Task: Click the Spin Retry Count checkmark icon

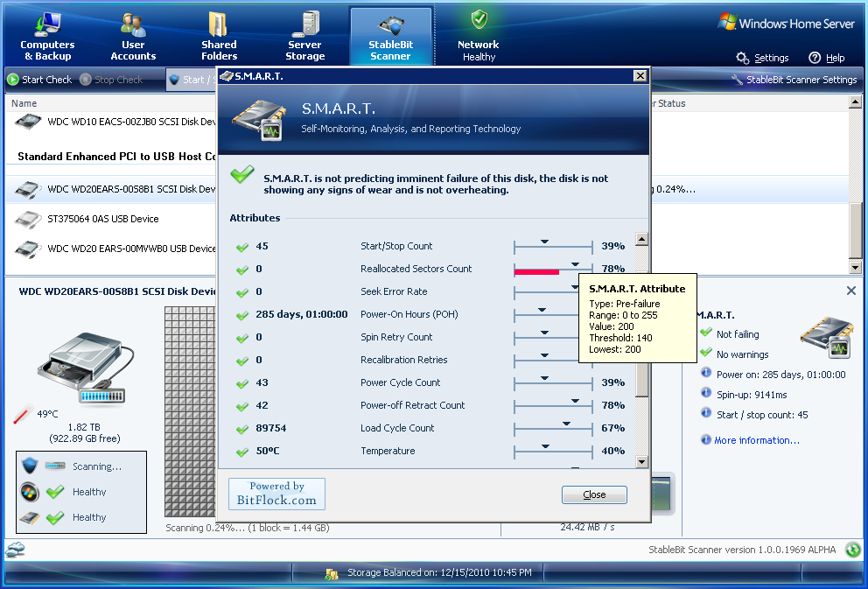Action: pyautogui.click(x=241, y=338)
